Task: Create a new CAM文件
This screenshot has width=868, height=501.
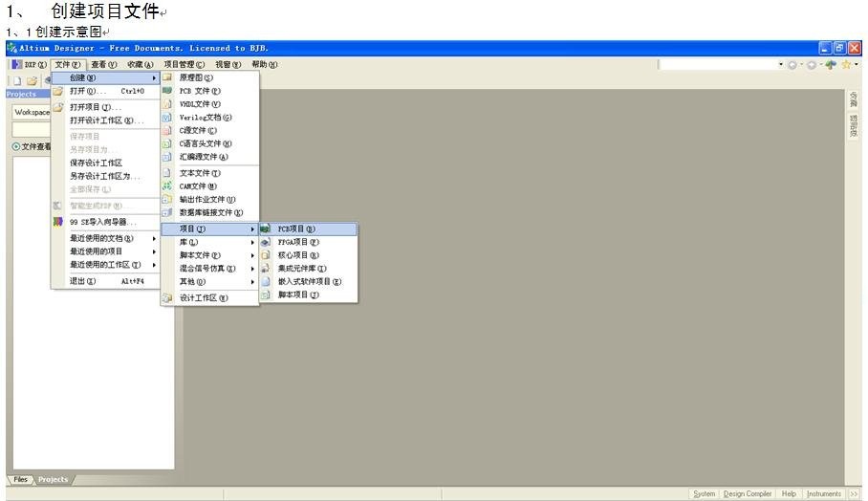Action: (209, 186)
